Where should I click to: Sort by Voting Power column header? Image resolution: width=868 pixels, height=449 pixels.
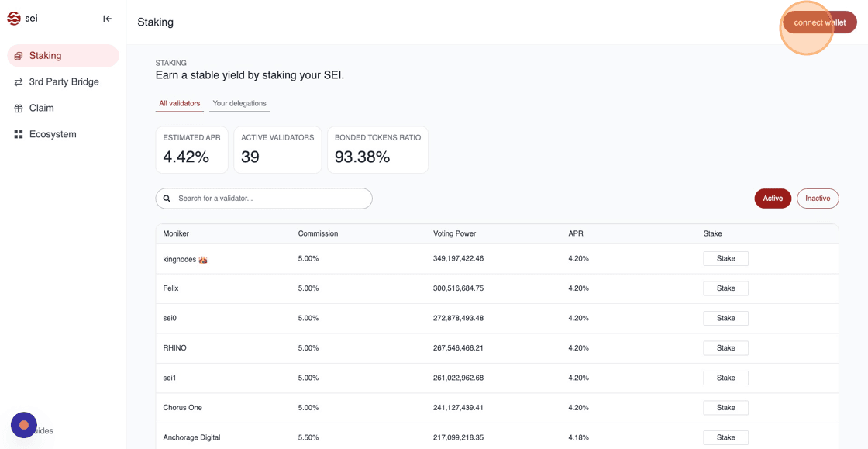point(454,233)
